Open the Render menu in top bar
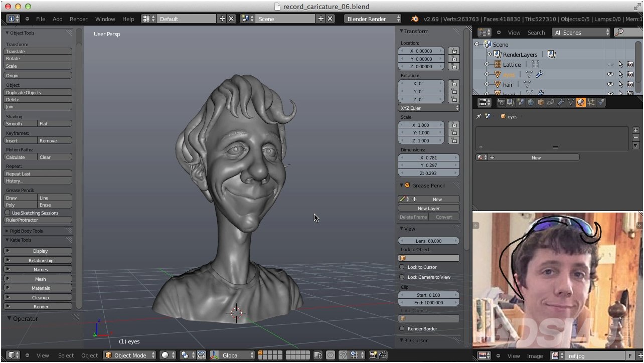The image size is (644, 363). pyautogui.click(x=79, y=19)
